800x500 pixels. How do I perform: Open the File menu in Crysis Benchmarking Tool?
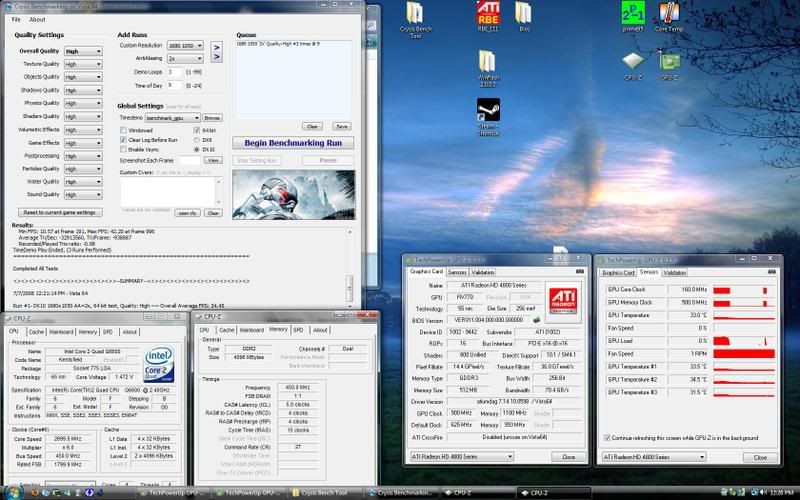point(16,19)
